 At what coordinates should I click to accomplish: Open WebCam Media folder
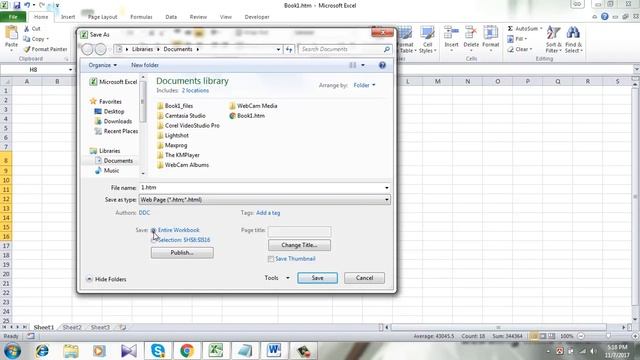coord(253,106)
